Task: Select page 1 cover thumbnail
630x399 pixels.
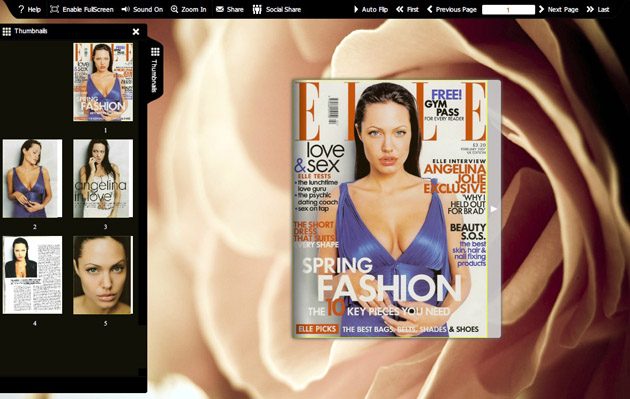Action: (x=103, y=82)
